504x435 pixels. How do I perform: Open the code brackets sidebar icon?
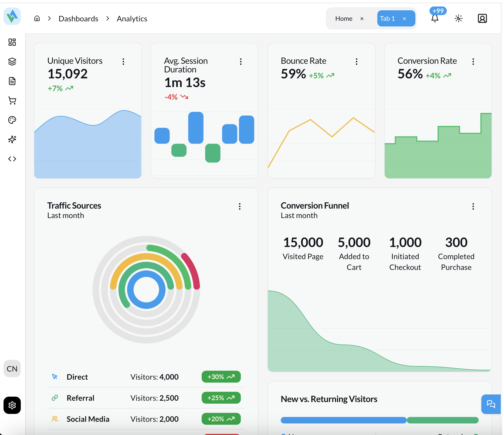point(12,159)
